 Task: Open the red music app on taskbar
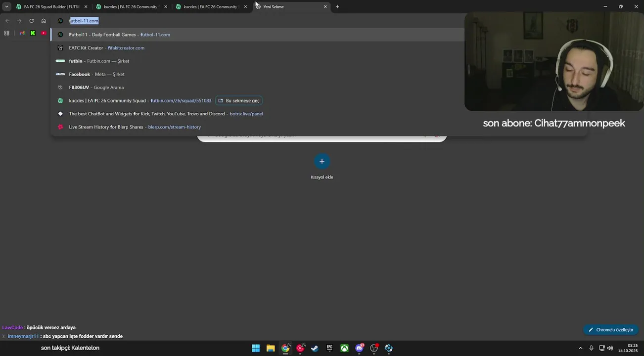point(300,348)
